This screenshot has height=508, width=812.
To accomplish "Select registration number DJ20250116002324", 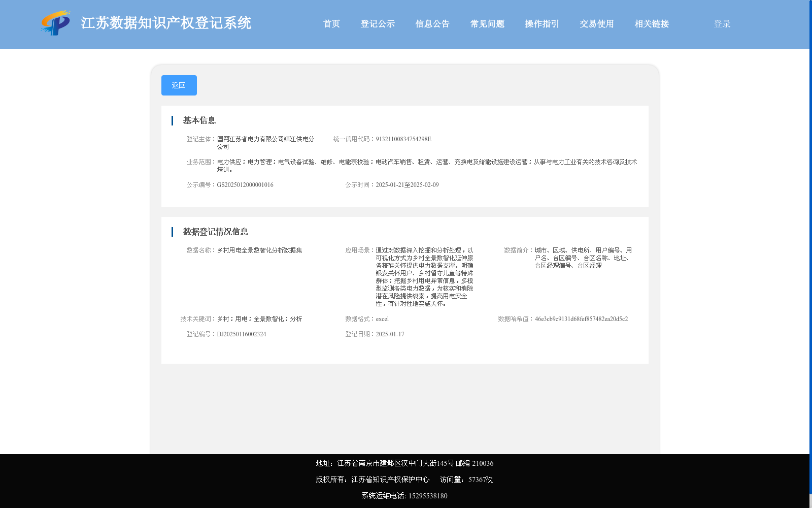I will [x=242, y=334].
